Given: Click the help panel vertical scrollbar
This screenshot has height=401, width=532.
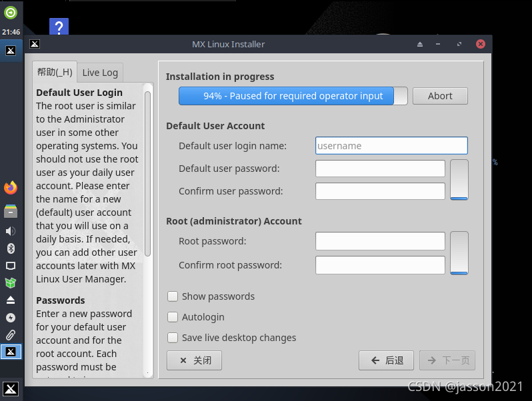Looking at the screenshot, I should tap(147, 174).
